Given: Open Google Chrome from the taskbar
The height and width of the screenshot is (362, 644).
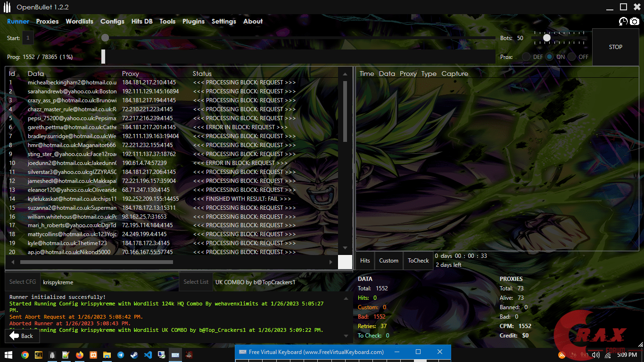Looking at the screenshot, I should 25,355.
